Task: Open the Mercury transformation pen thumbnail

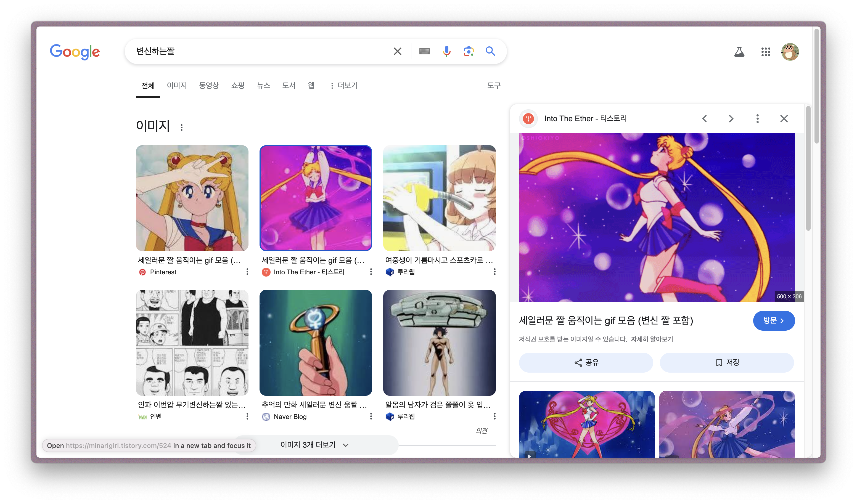Action: [x=316, y=343]
